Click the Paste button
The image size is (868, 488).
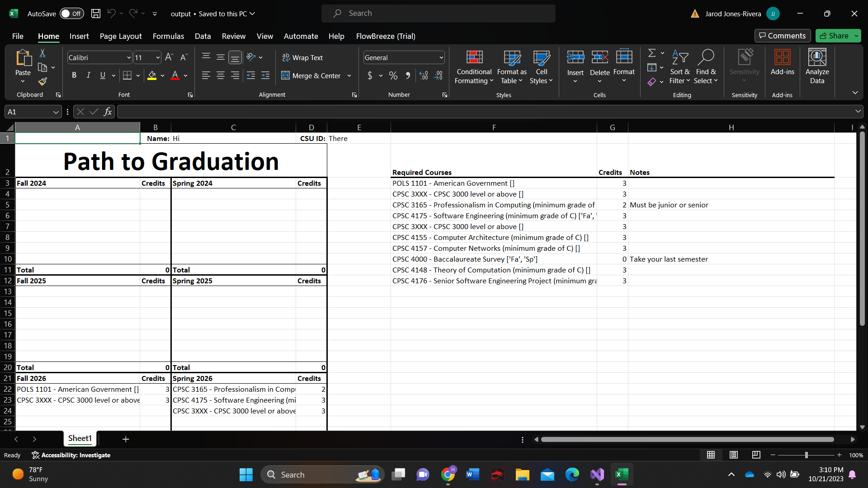coord(23,62)
